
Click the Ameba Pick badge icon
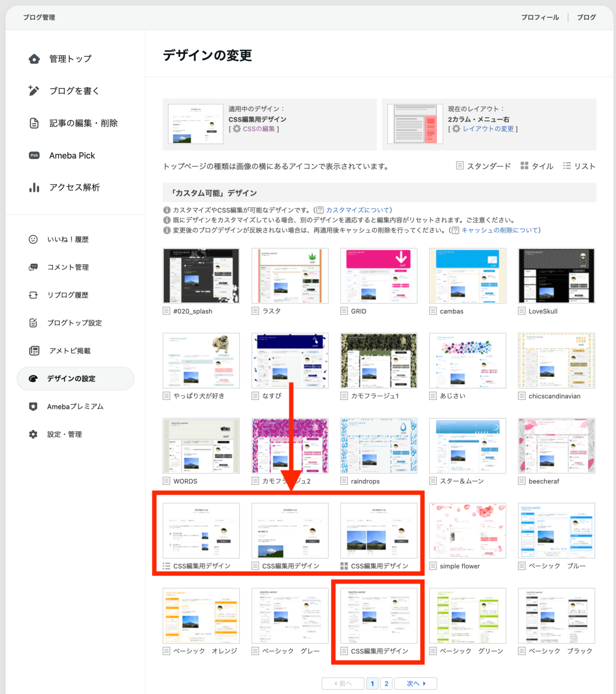(x=34, y=156)
